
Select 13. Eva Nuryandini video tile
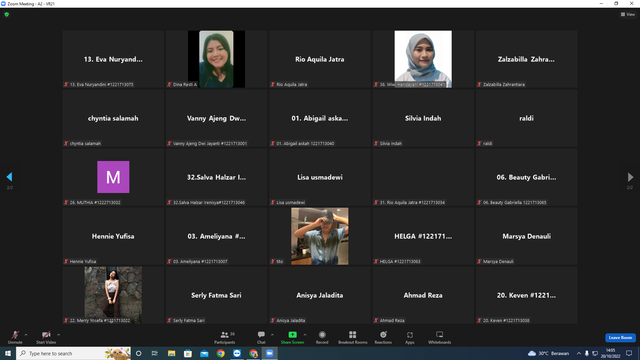pos(113,59)
